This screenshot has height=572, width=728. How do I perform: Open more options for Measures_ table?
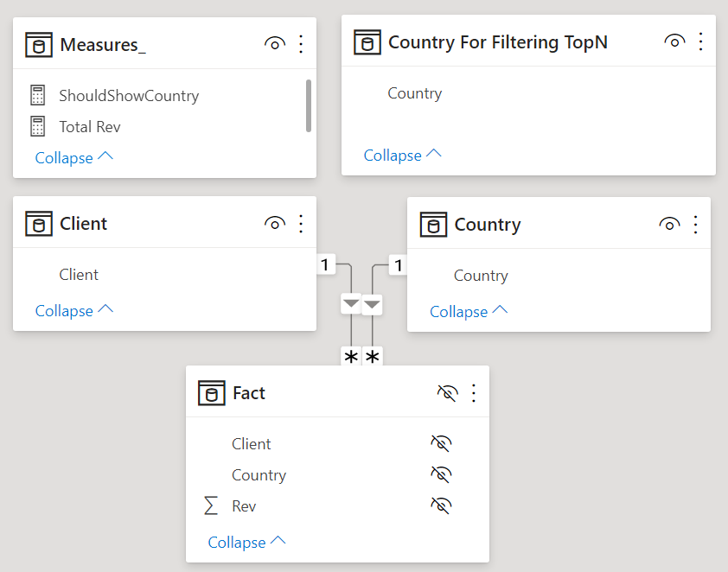click(301, 44)
